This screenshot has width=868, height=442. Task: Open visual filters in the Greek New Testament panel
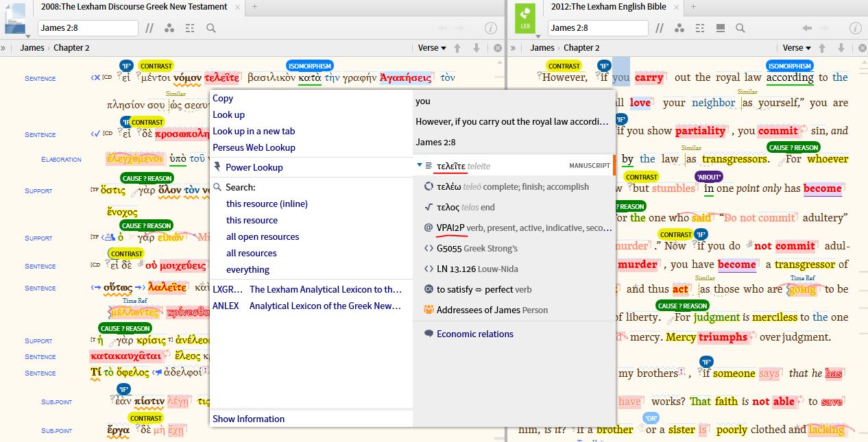(169, 28)
